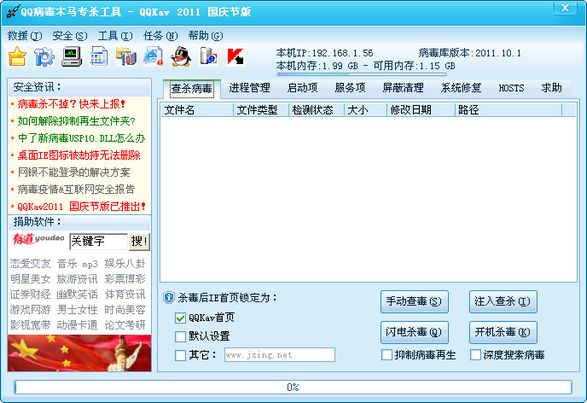Open the server search toolbar icon
Screen dimensions: 587x403
click(208, 57)
